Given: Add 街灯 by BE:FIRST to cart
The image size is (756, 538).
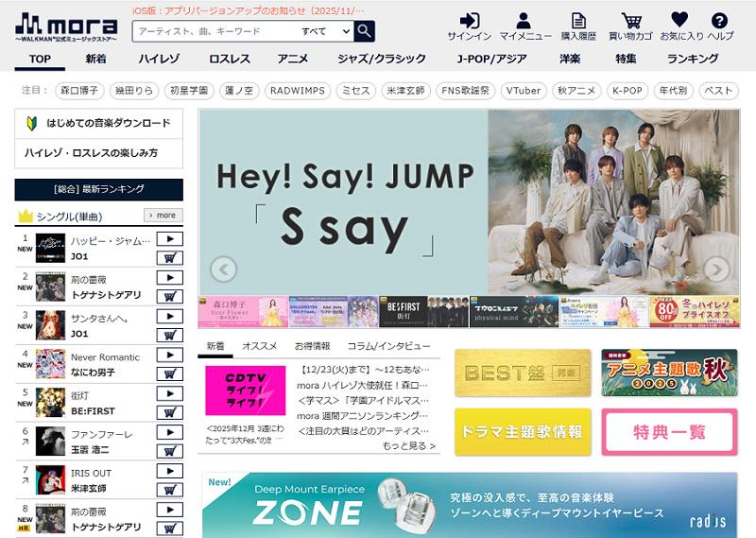Looking at the screenshot, I should (x=170, y=412).
